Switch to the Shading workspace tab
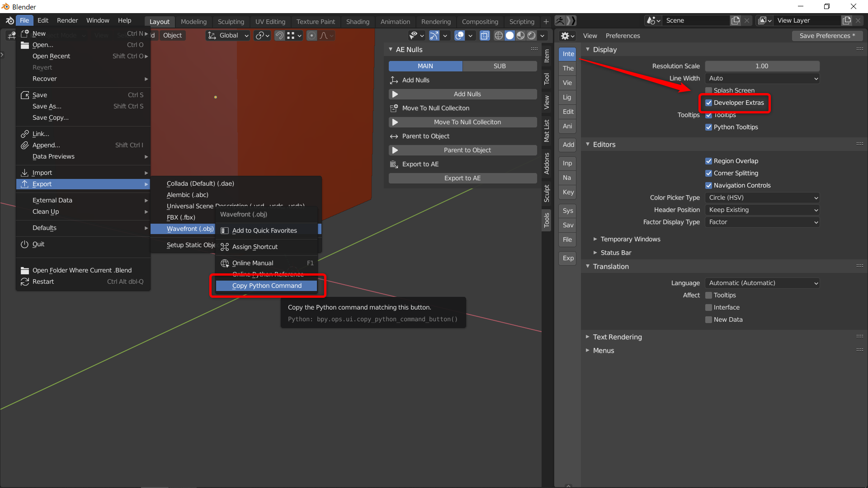The image size is (868, 488). pos(358,22)
